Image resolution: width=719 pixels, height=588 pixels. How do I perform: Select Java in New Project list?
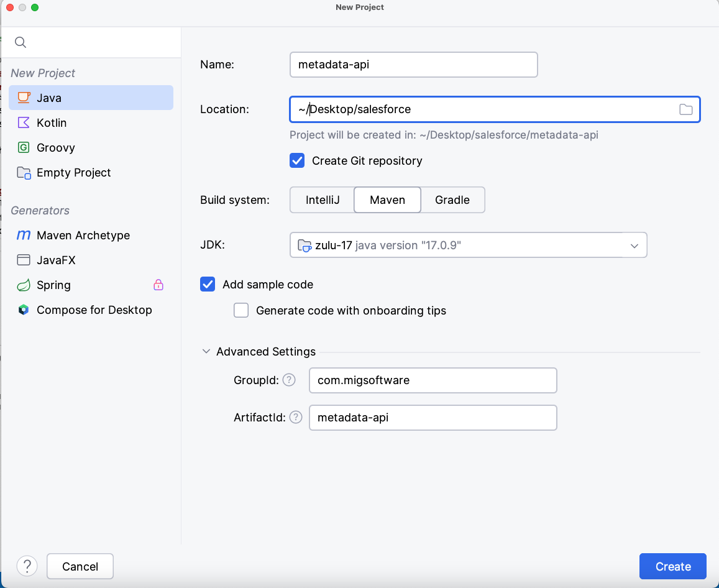click(x=91, y=98)
